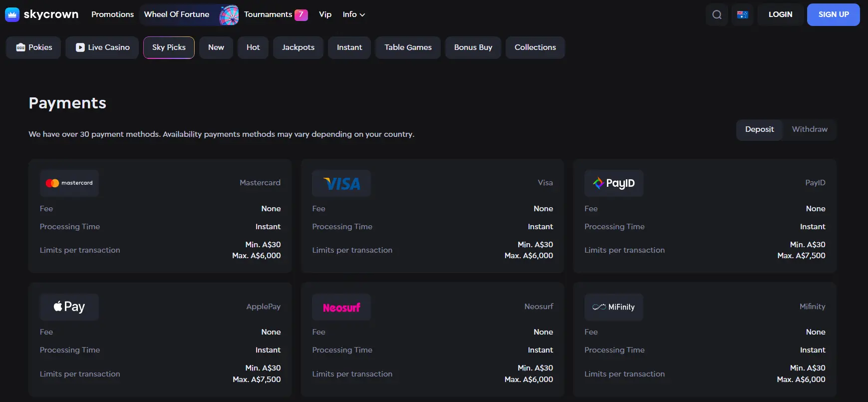Image resolution: width=868 pixels, height=402 pixels.
Task: Expand the Info dropdown menu
Action: click(353, 14)
